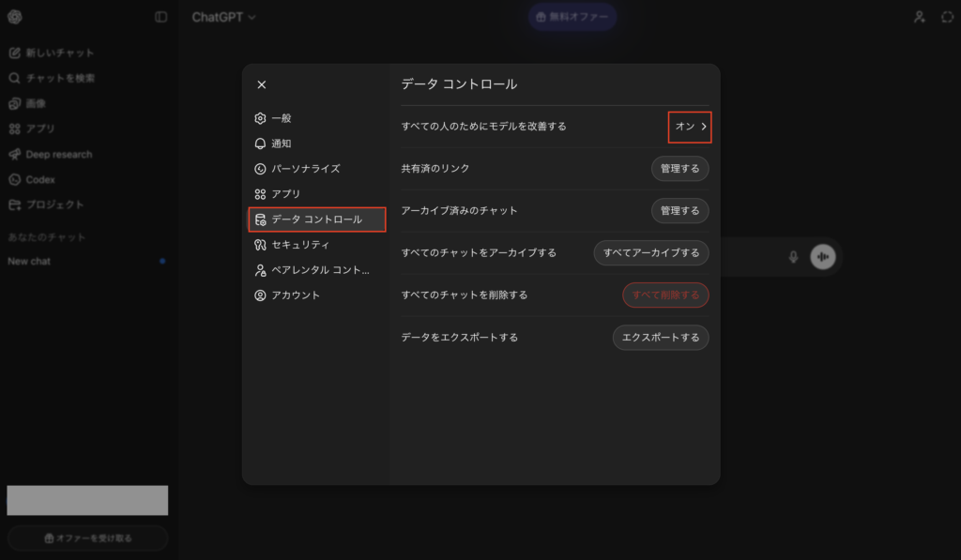
Task: Close the settings dialog with the X
Action: pos(262,84)
